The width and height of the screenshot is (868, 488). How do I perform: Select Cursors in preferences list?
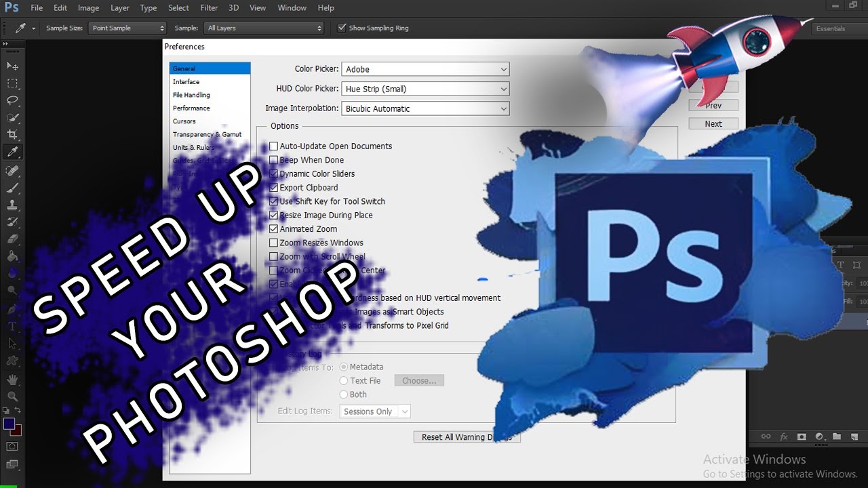pyautogui.click(x=184, y=121)
